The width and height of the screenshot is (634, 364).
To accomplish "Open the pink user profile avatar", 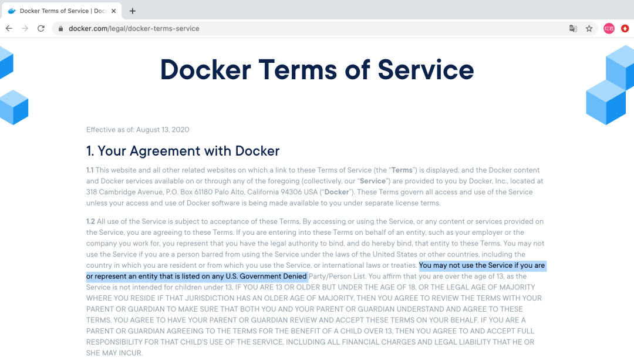I will tap(609, 28).
